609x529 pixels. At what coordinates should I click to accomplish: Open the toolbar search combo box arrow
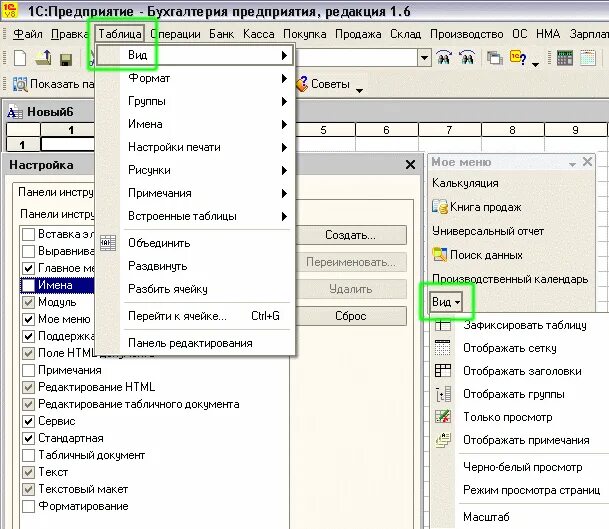(424, 58)
